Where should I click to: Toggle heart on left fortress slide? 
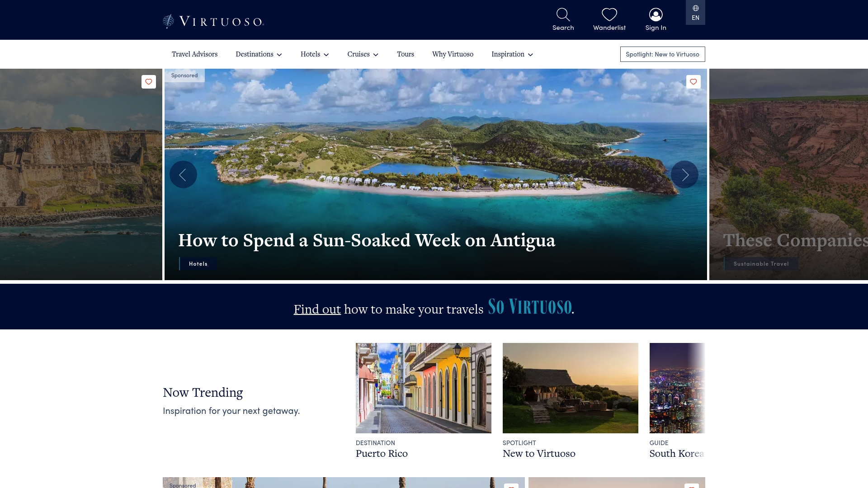pyautogui.click(x=149, y=82)
